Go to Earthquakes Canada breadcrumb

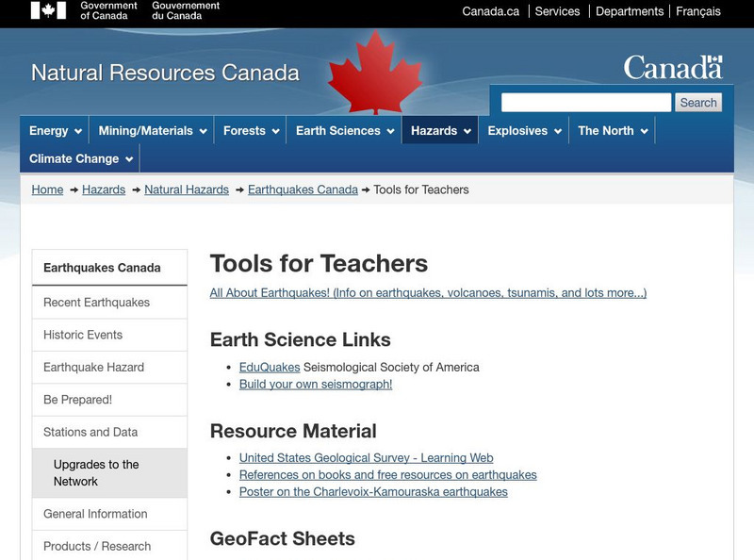(x=303, y=189)
